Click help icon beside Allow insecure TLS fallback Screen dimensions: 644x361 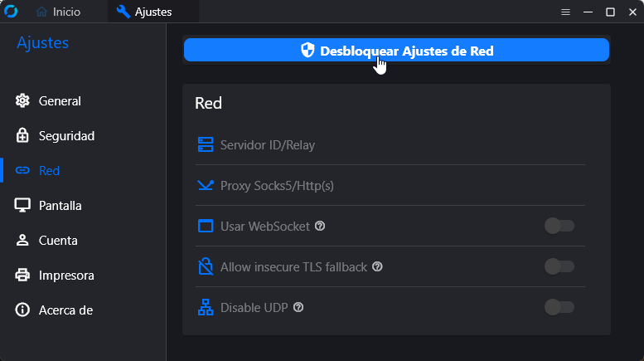pos(377,267)
